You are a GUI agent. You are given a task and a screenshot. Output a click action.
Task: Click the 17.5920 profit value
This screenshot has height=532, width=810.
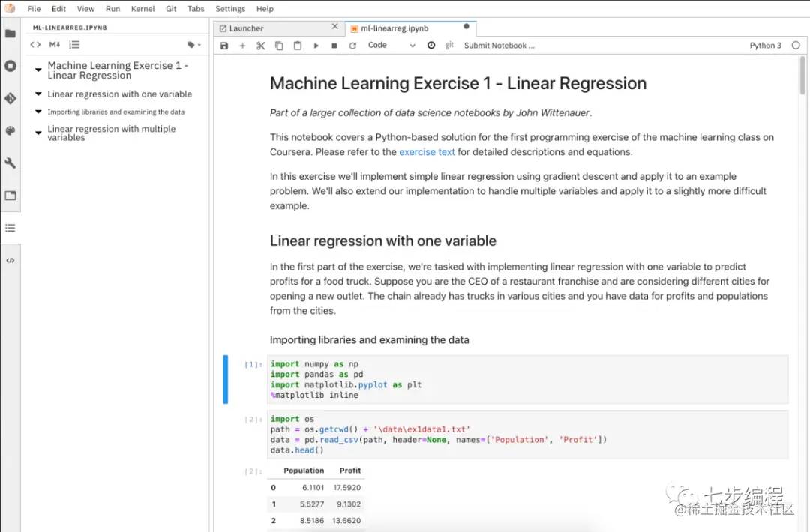tap(346, 487)
